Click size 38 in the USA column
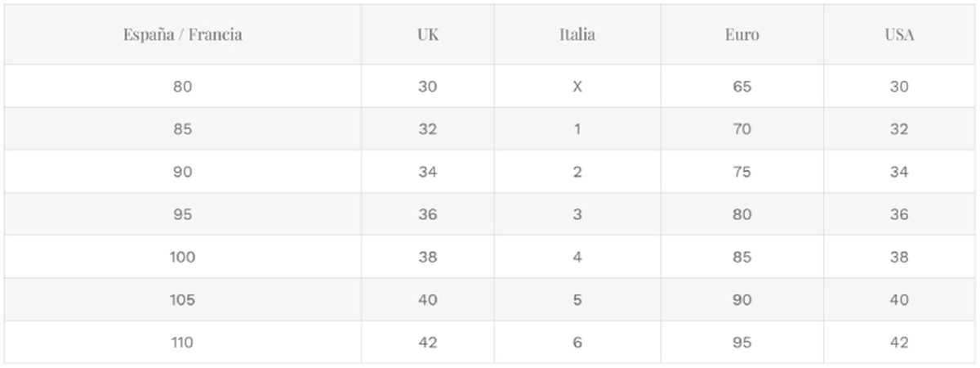This screenshot has height=368, width=980. (898, 258)
